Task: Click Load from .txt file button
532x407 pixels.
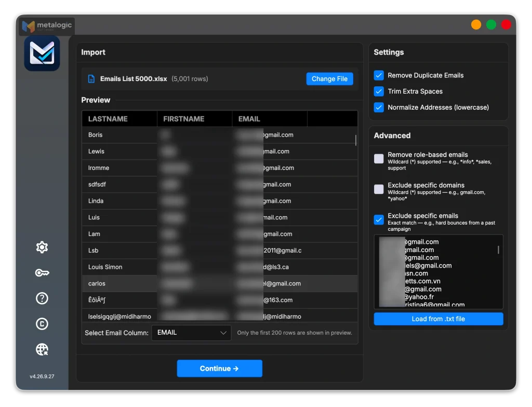Action: point(438,319)
